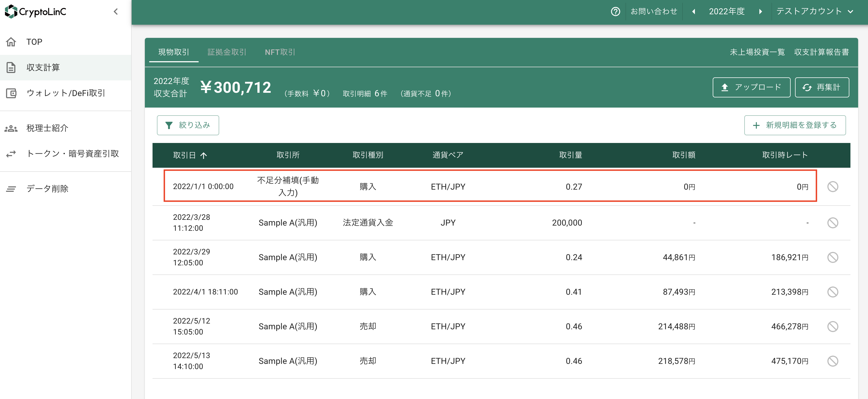Select the 466,278円 rate cell
This screenshot has height=399, width=868.
790,327
